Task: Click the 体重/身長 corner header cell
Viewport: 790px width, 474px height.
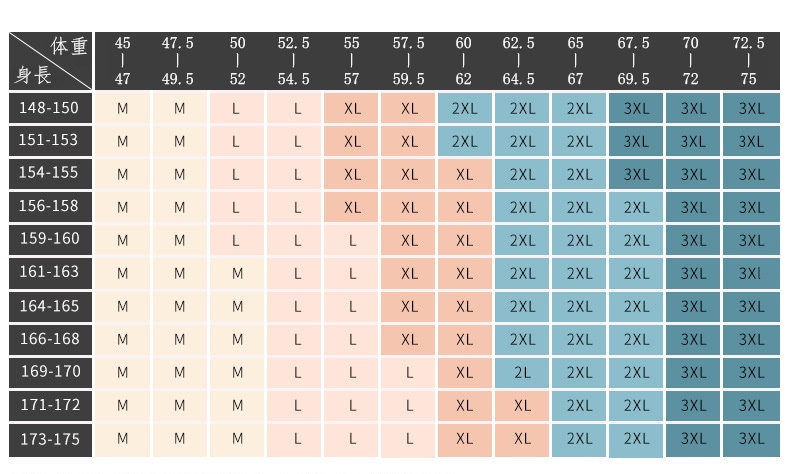Action: click(50, 60)
